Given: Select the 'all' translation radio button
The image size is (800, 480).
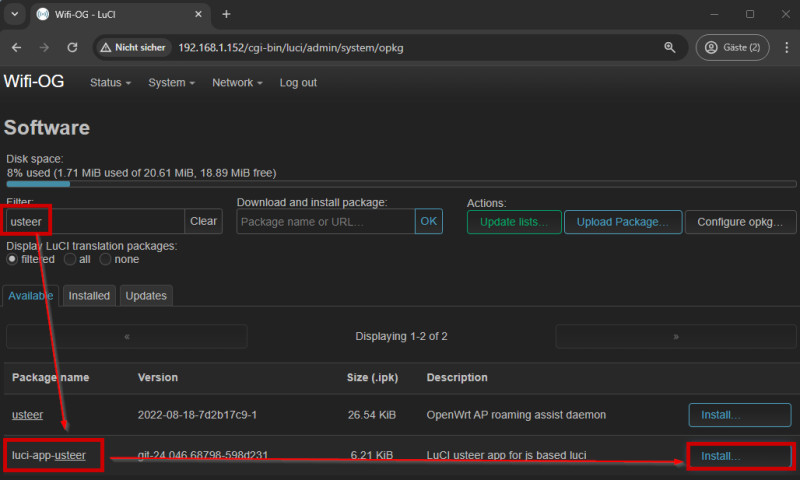Looking at the screenshot, I should pos(70,259).
